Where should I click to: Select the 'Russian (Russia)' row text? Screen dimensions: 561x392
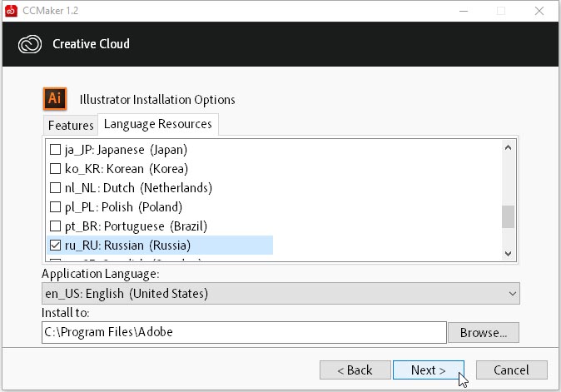pyautogui.click(x=127, y=245)
